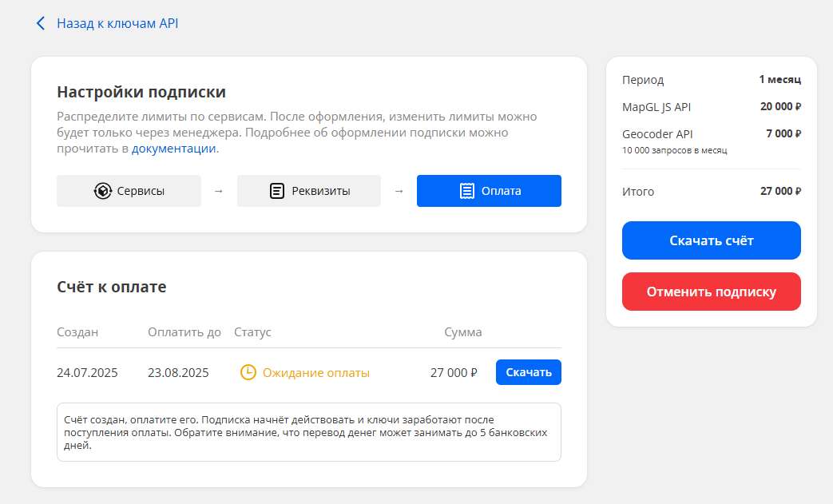The width and height of the screenshot is (833, 504).
Task: Click the Сумма column header
Action: tap(462, 332)
